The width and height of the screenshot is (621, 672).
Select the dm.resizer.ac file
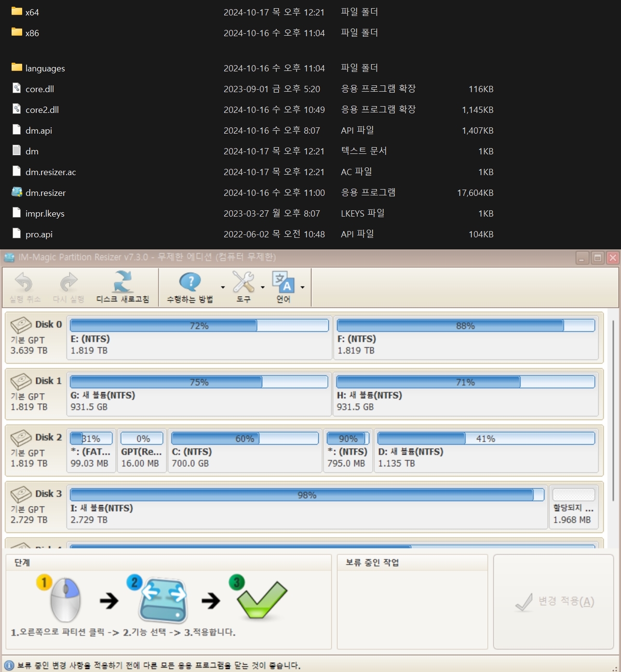coord(51,172)
